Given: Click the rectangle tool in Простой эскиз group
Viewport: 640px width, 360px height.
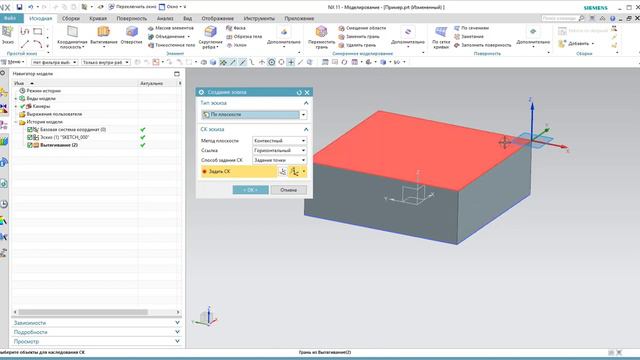Looking at the screenshot, I should click(x=38, y=31).
